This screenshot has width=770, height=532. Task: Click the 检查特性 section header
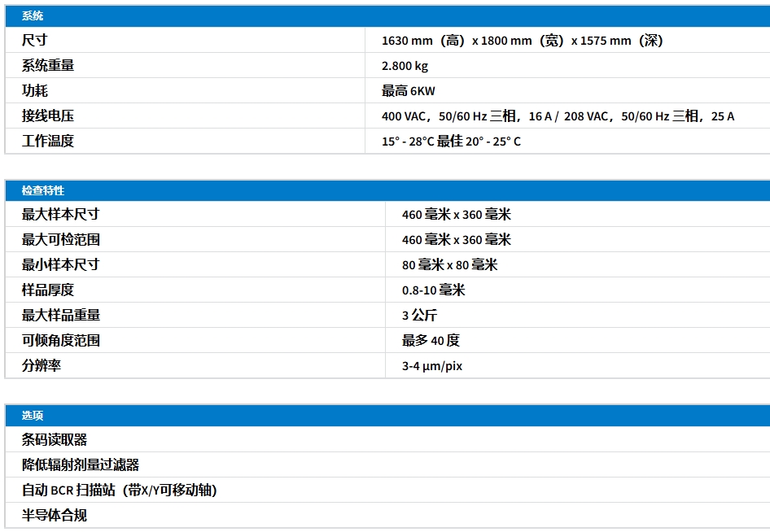pos(37,190)
